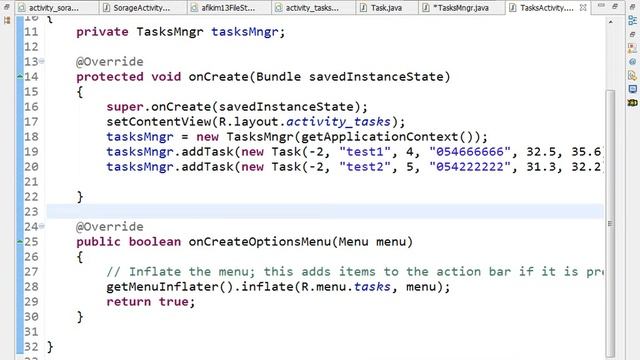Image resolution: width=640 pixels, height=360 pixels.
Task: Click 'onCreateOptionsMenu(Menu menu)' method name
Action: pos(300,242)
